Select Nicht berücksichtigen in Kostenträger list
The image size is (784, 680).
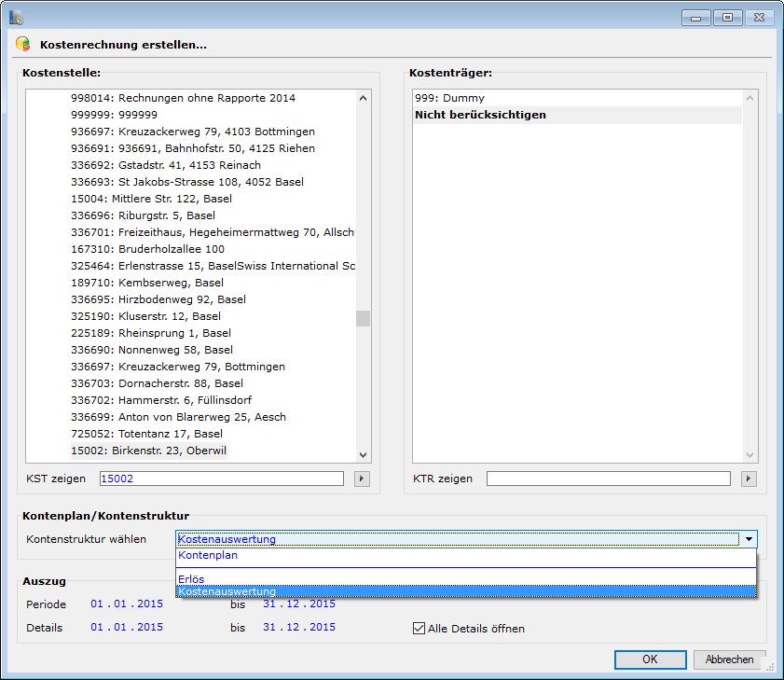480,115
